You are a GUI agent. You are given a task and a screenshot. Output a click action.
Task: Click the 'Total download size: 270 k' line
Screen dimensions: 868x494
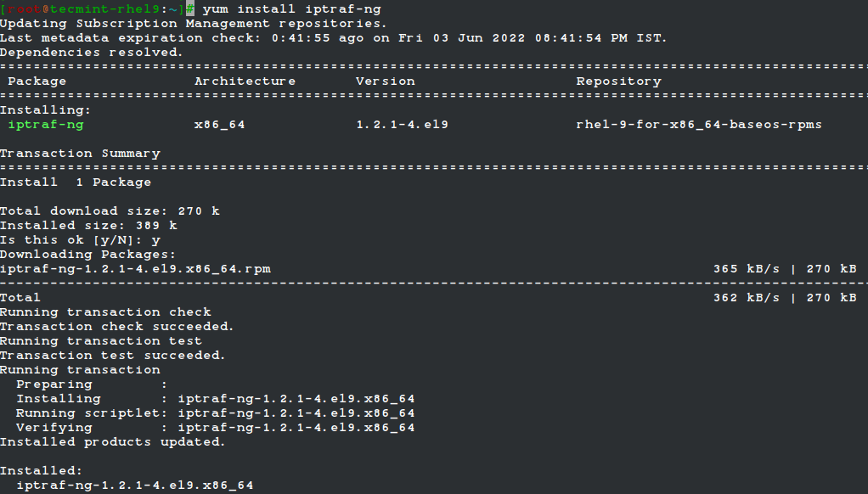pyautogui.click(x=110, y=211)
